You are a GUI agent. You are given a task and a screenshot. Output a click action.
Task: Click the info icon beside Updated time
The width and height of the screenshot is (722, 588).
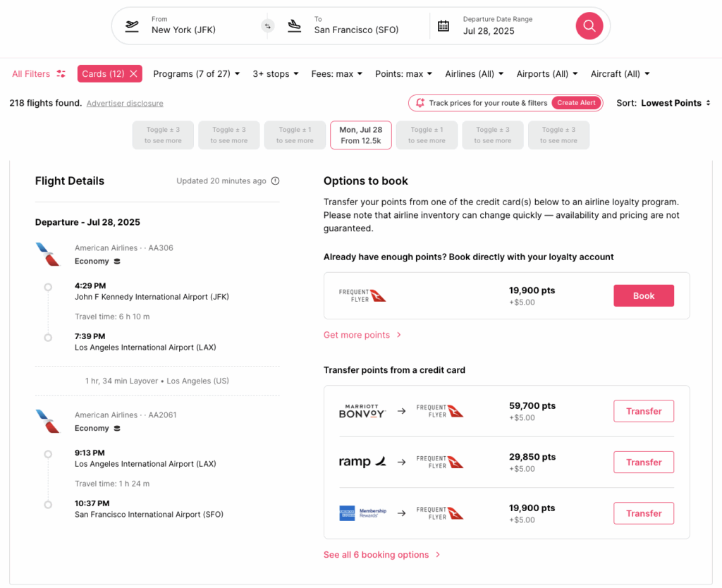(x=276, y=181)
